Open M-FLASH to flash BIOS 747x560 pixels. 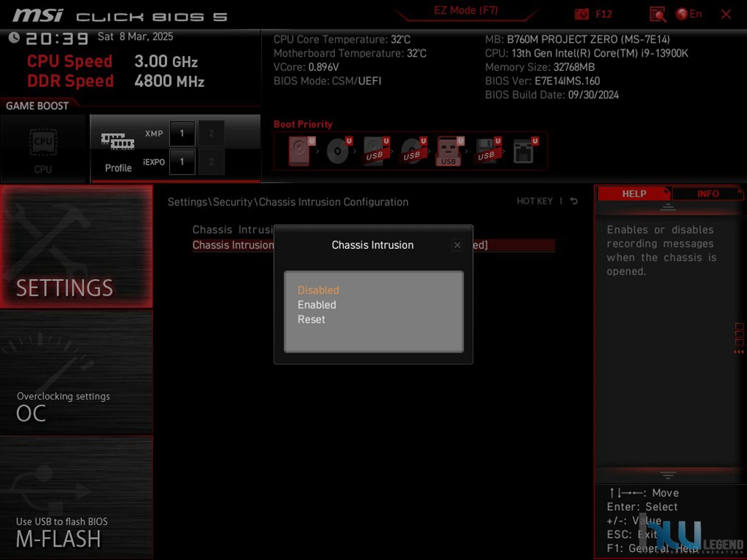tap(77, 497)
